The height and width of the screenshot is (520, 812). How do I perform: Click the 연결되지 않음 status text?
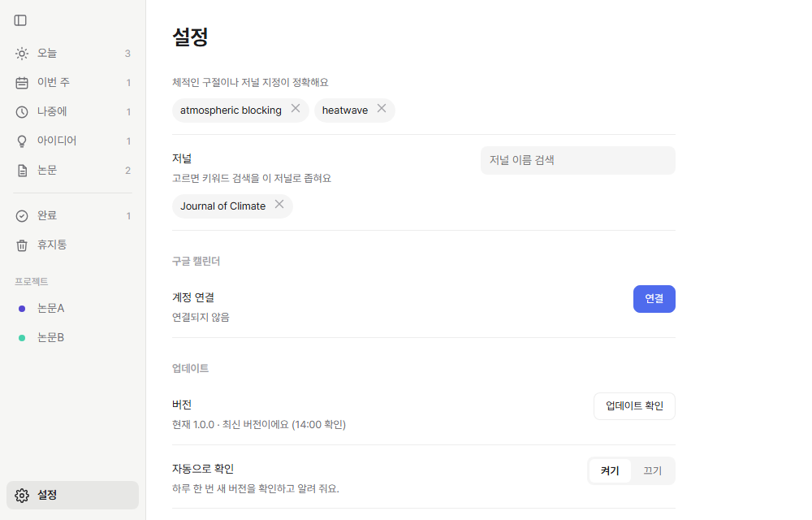201,317
